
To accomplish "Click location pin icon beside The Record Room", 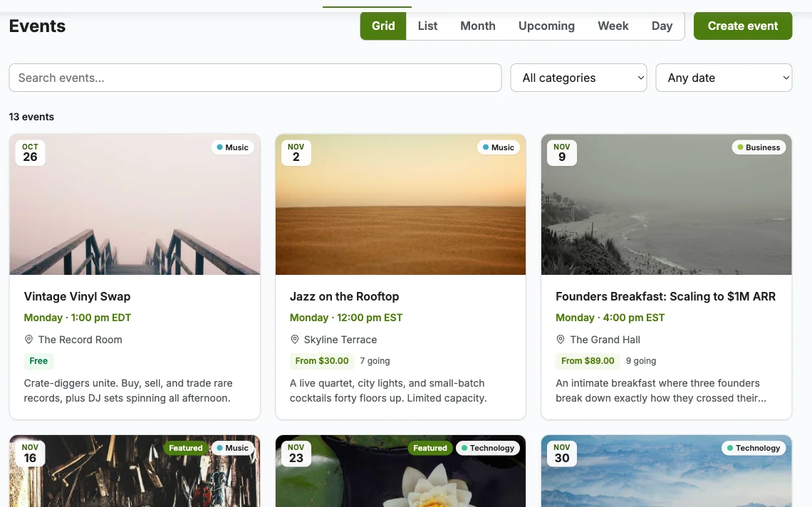I will (29, 340).
